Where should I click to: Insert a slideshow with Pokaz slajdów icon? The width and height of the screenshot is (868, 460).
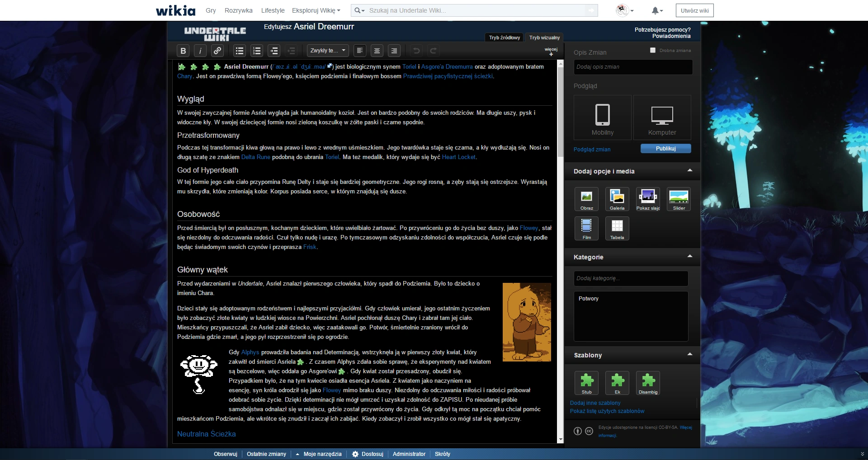pyautogui.click(x=648, y=199)
